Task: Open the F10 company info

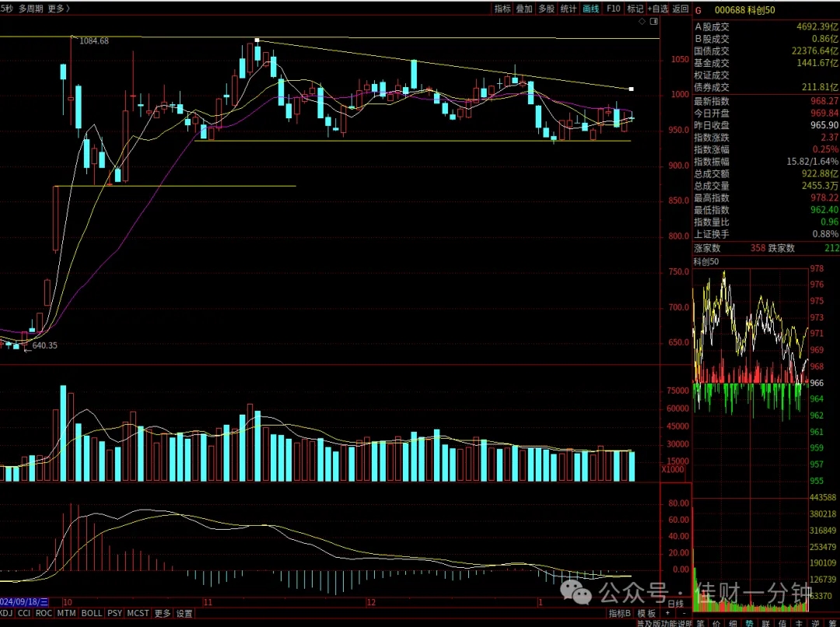Action: point(614,9)
